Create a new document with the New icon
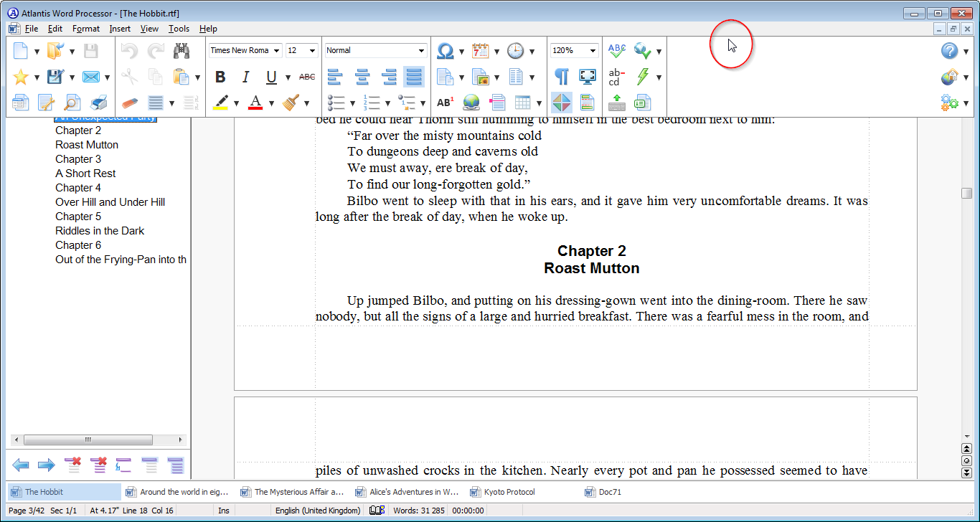Screen dimensions: 980x522 coord(21,51)
